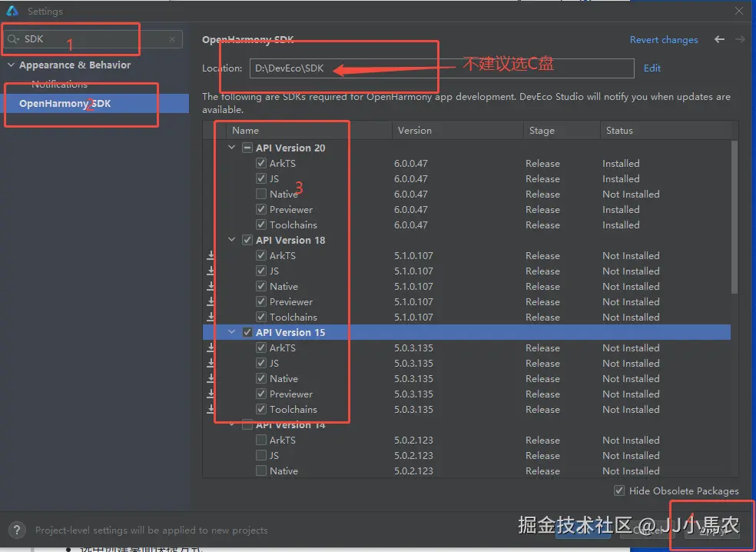Collapse Appearance & Behavior section

pos(11,65)
